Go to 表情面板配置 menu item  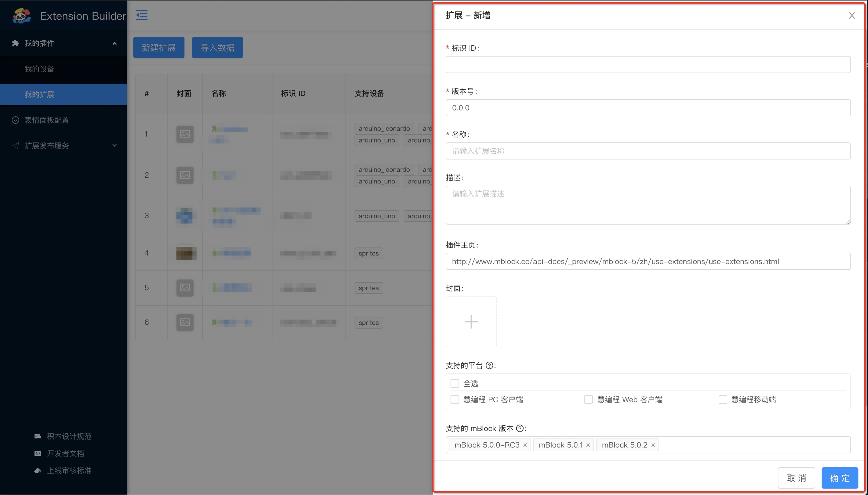coord(47,120)
